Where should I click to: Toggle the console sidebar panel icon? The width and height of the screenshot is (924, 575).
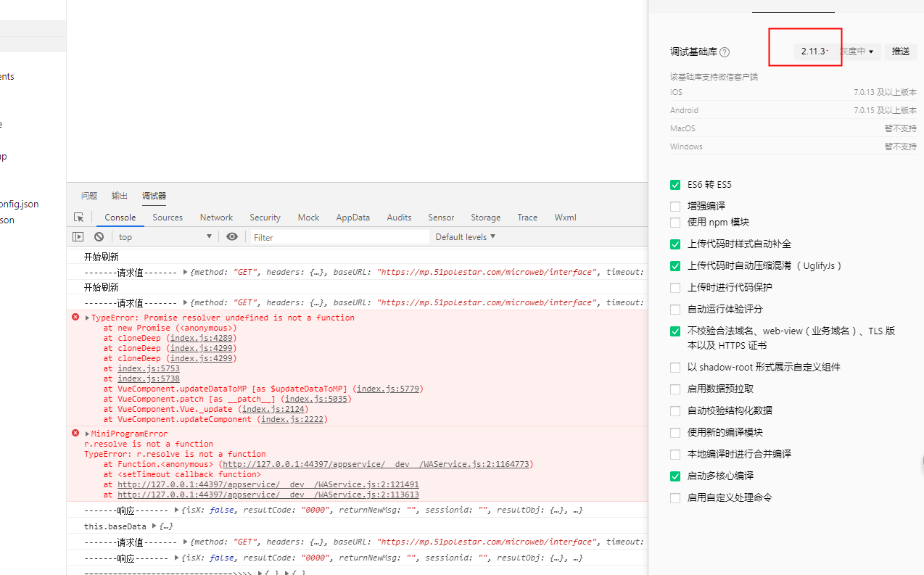point(78,237)
